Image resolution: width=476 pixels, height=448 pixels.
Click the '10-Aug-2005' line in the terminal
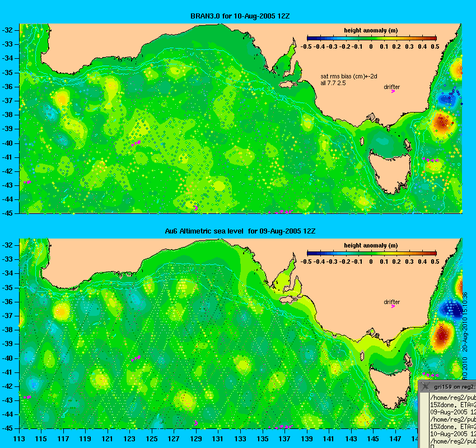coord(453,434)
